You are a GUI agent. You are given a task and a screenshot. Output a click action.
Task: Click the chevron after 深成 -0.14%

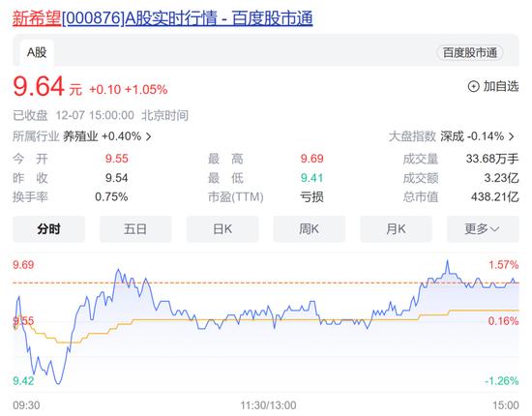(512, 136)
